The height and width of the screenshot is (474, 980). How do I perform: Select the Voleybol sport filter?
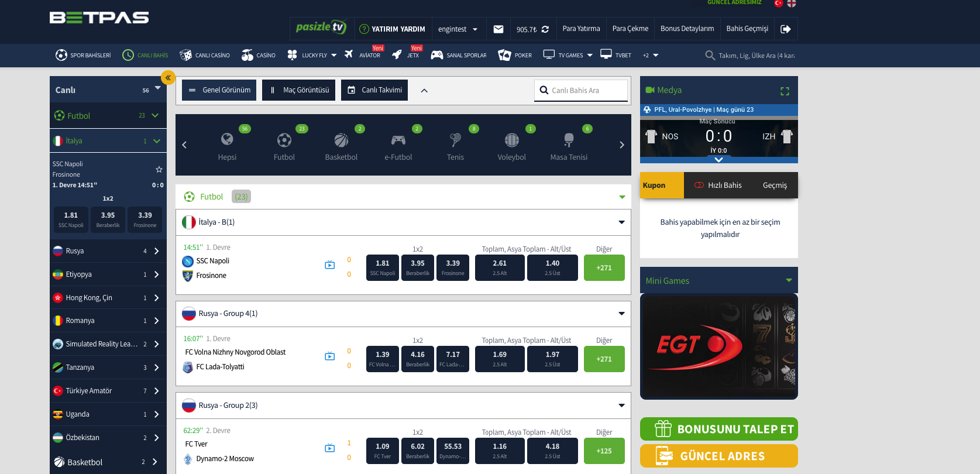point(512,146)
